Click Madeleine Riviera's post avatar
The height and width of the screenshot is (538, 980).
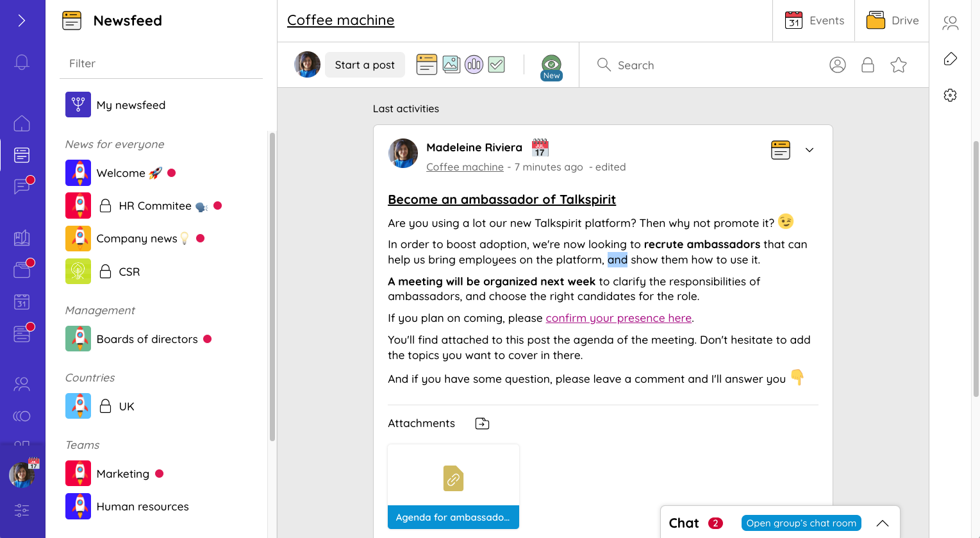coord(403,153)
